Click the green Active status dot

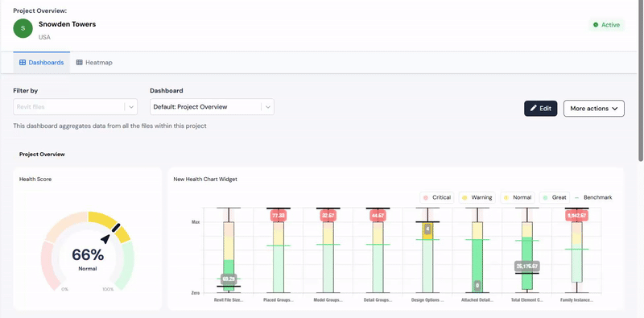coord(596,25)
